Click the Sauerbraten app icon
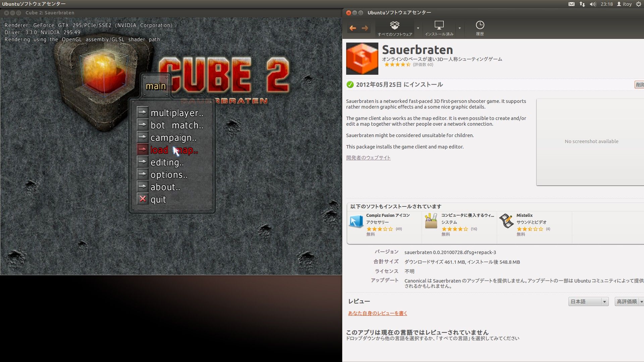 click(362, 59)
